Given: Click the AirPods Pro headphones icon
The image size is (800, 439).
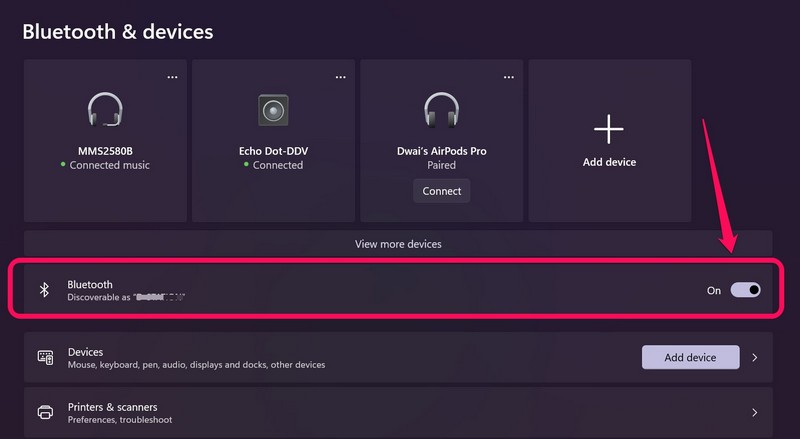Looking at the screenshot, I should pyautogui.click(x=441, y=109).
